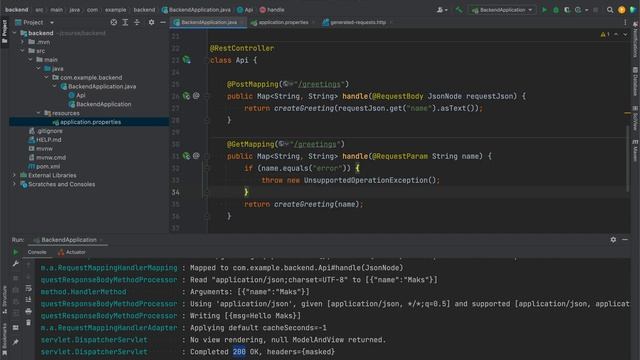The height and width of the screenshot is (360, 640).
Task: Hide the Project tool window
Action: click(x=163, y=22)
